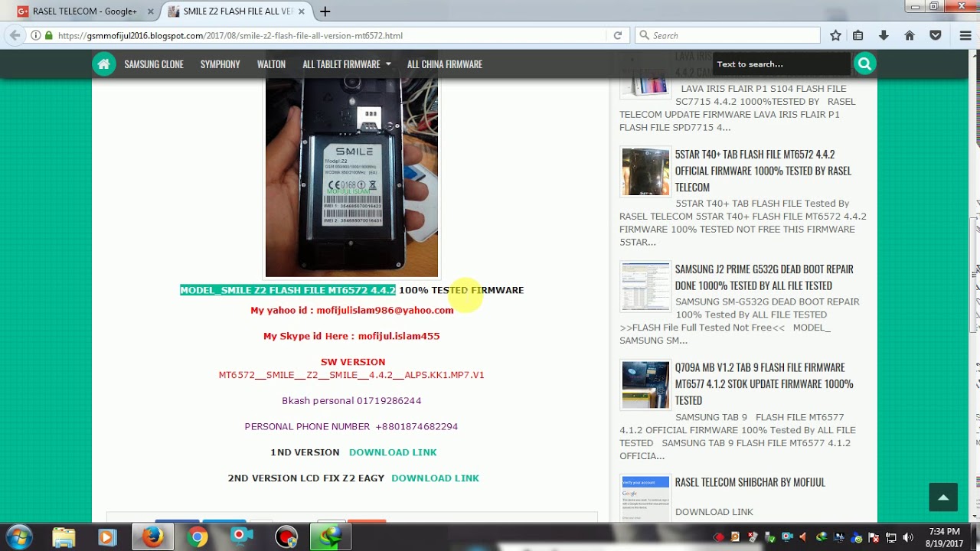Click the site info icon in address bar
The width and height of the screenshot is (980, 551).
pyautogui.click(x=35, y=35)
